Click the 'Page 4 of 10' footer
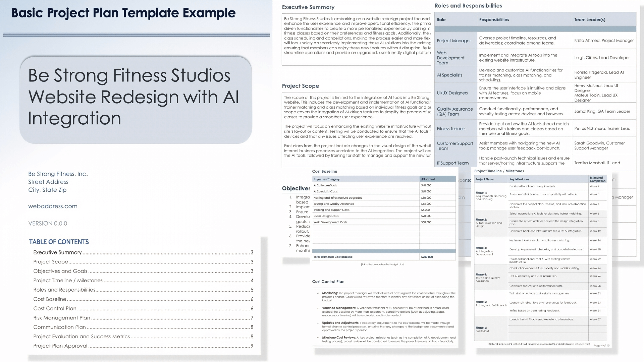Viewport: 644px width, 362px height. click(x=601, y=346)
